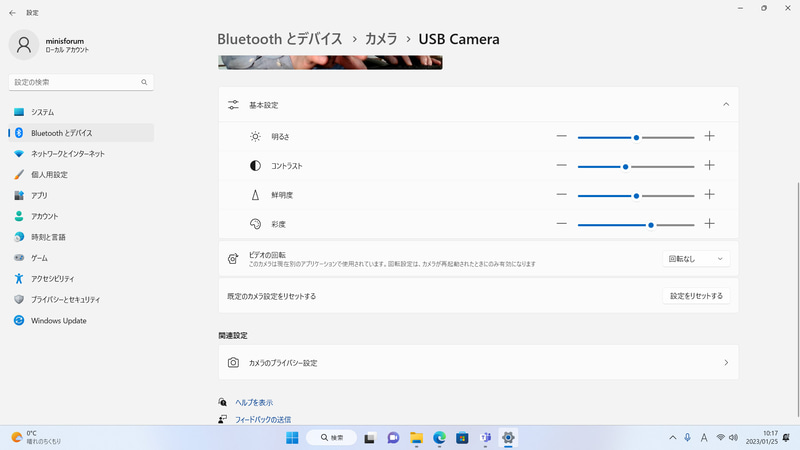Decrease コントラスト with minus button
800x450 pixels.
click(x=561, y=165)
